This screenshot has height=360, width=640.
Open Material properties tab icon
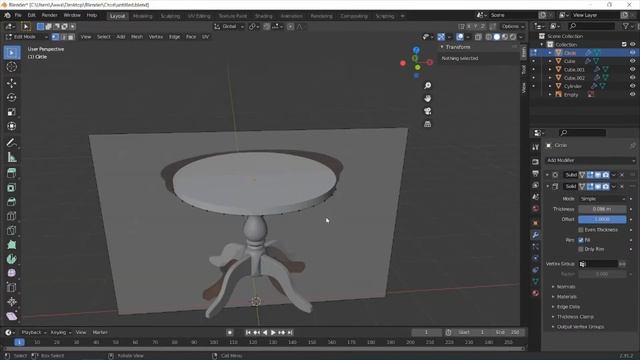tap(536, 293)
